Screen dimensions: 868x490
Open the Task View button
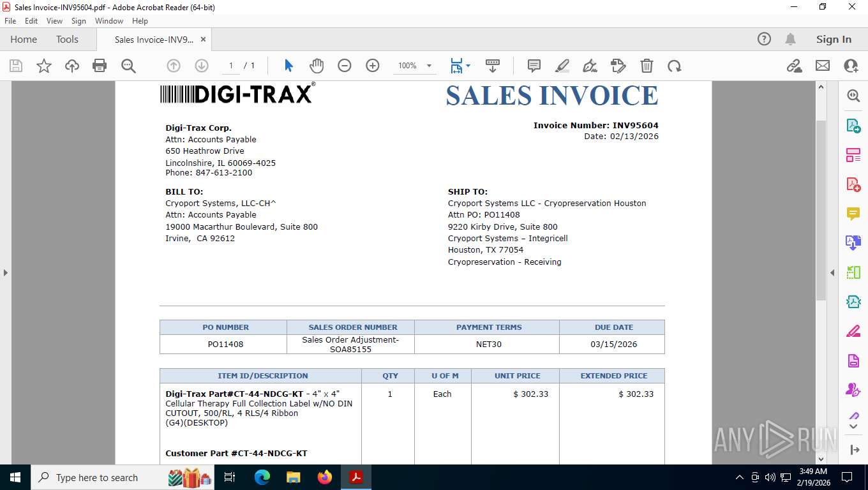[x=230, y=477]
